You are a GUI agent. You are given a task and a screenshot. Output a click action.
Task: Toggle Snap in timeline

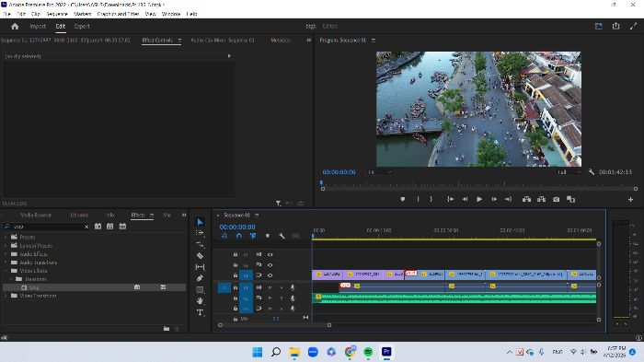[x=238, y=236]
